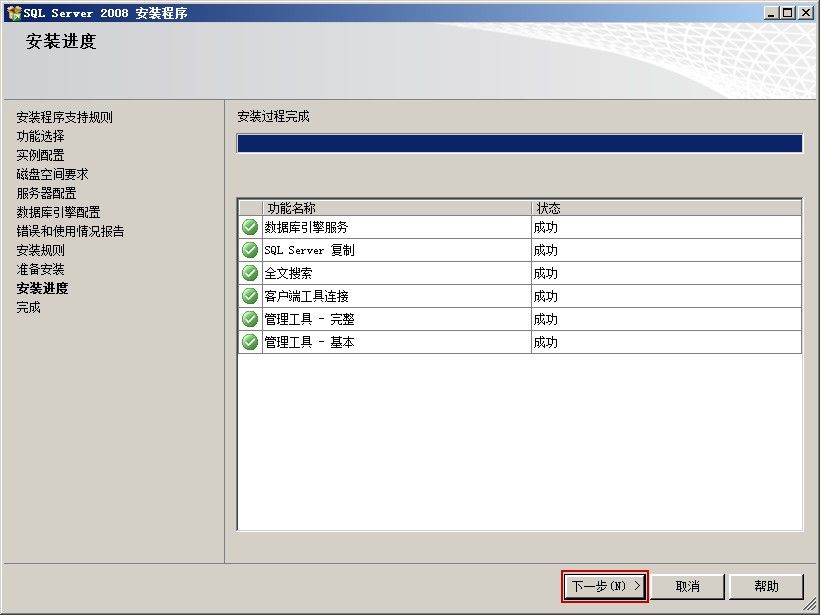Select the 数据库引擎配置 step
Viewport: 820px width, 615px height.
58,212
